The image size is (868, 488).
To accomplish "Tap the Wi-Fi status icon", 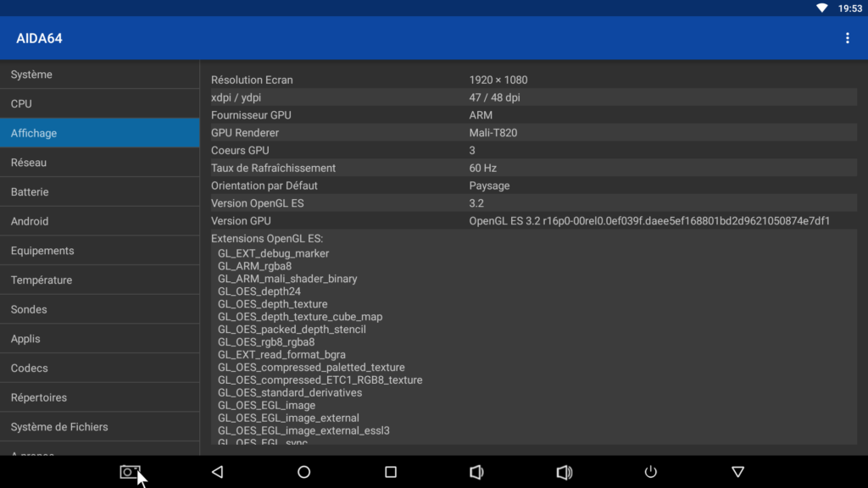I will click(822, 8).
